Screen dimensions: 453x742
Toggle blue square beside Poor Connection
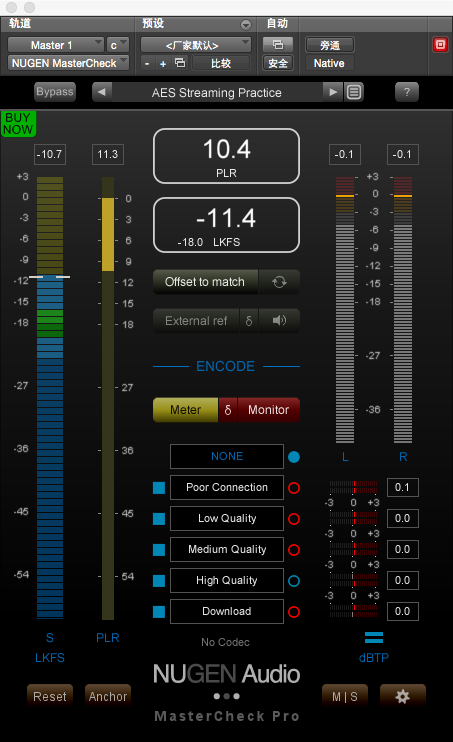tap(159, 488)
